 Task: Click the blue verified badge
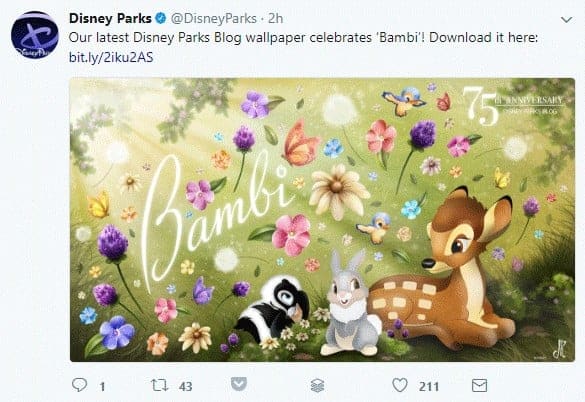pos(160,18)
